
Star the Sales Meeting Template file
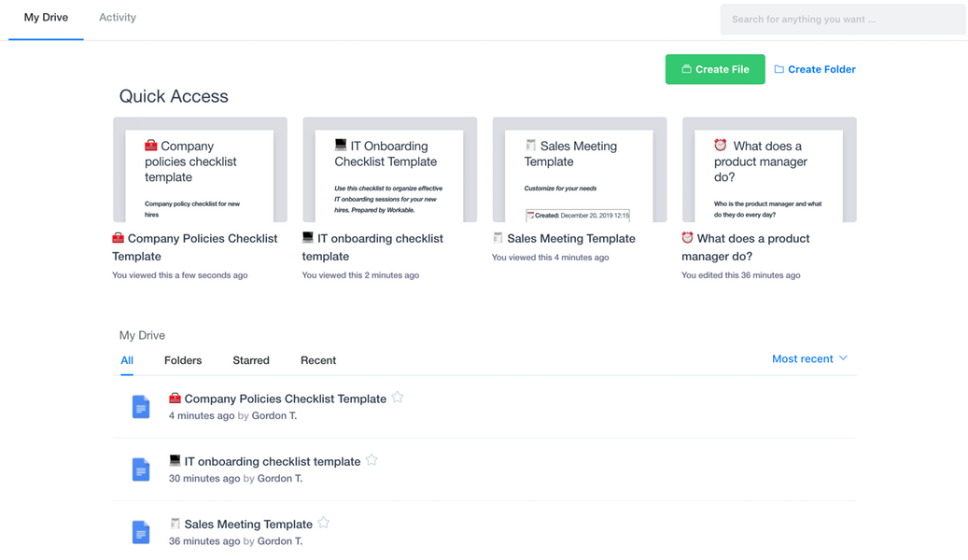(x=323, y=523)
